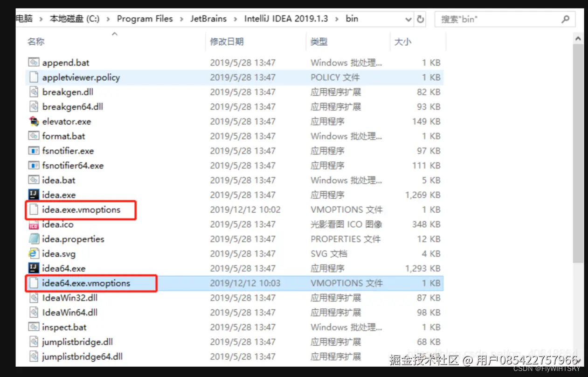Select the file name jumplistbridge64.dll
588x377 pixels.
point(83,356)
